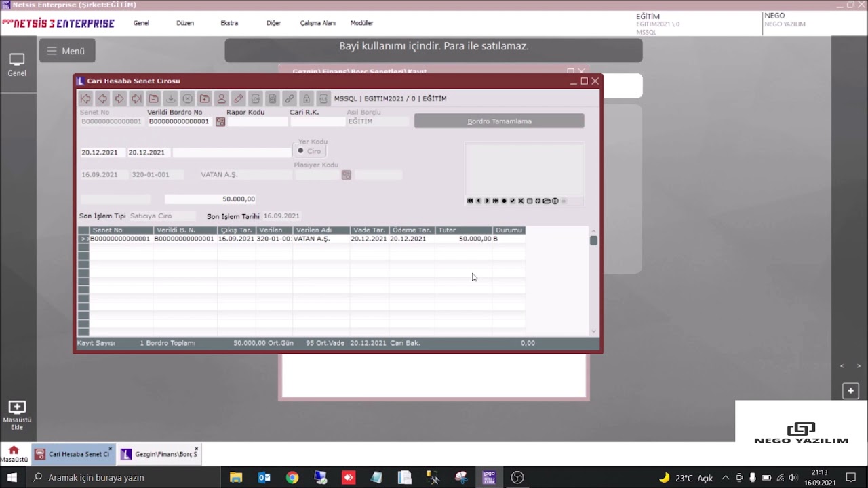868x488 pixels.
Task: Click the grid's vertical scrollbar thumb
Action: pos(594,241)
